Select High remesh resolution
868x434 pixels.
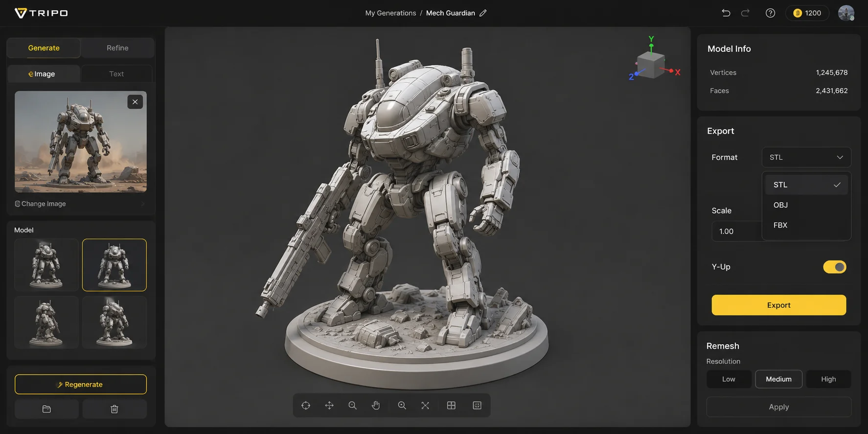pos(828,379)
